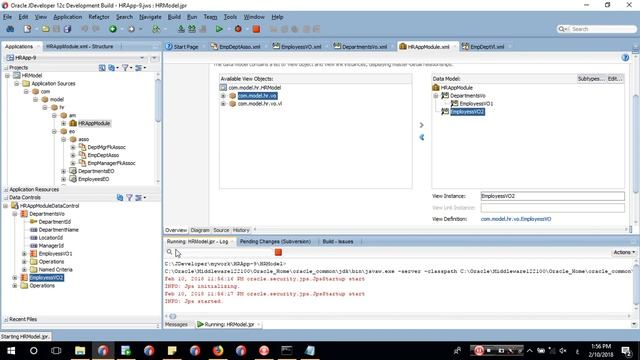This screenshot has height=360, width=640.
Task: Click the remove-instance left arrow between lists
Action: [422, 138]
